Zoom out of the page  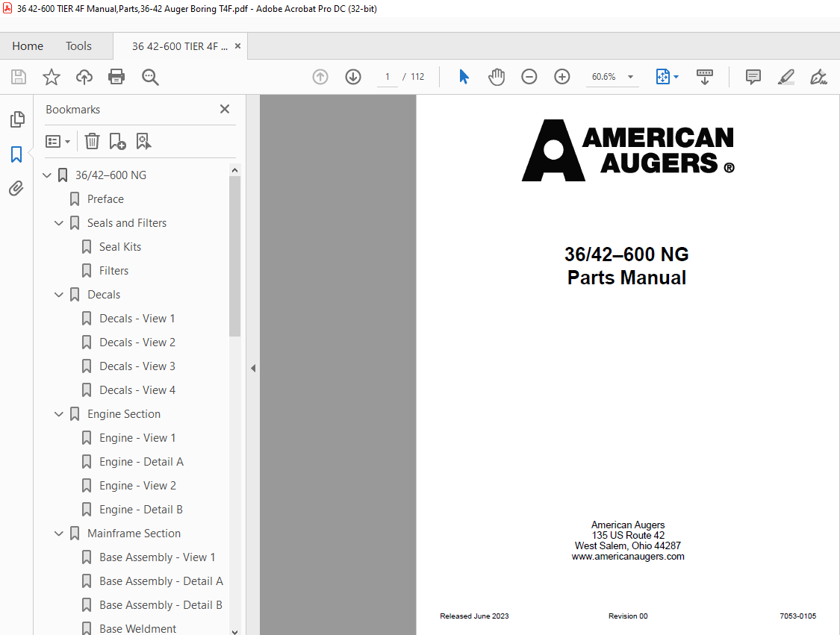(529, 77)
